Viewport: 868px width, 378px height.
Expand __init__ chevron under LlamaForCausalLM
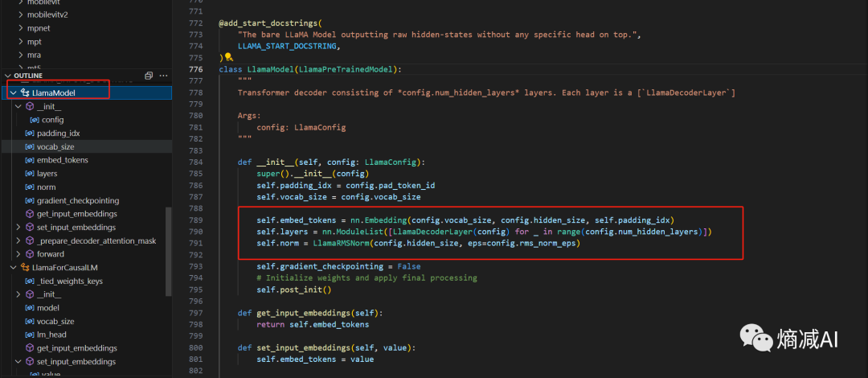pyautogui.click(x=18, y=294)
